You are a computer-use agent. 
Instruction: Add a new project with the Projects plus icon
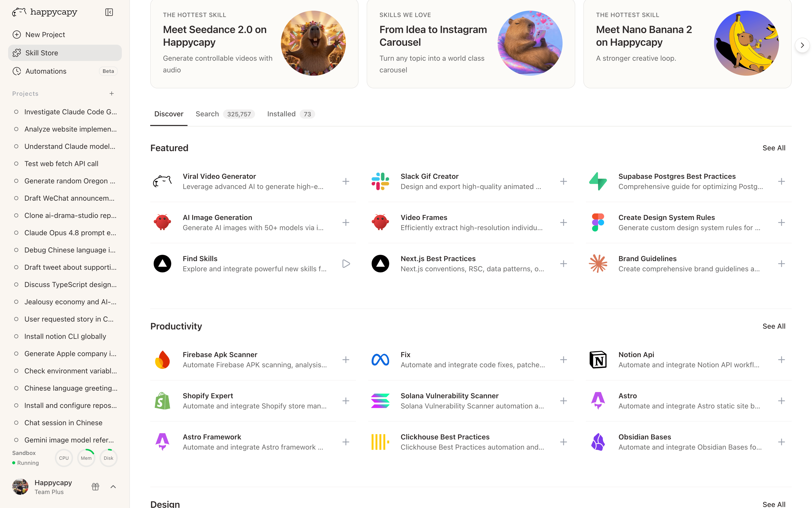(112, 93)
